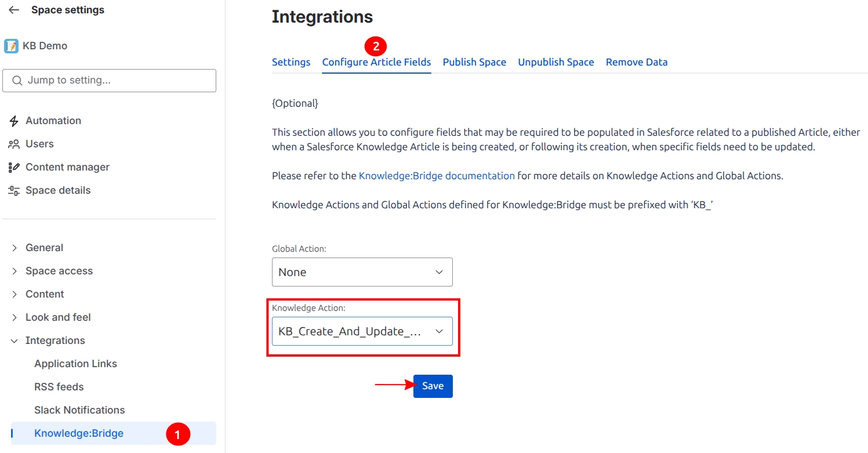
Task: Expand the Content section
Action: click(14, 294)
